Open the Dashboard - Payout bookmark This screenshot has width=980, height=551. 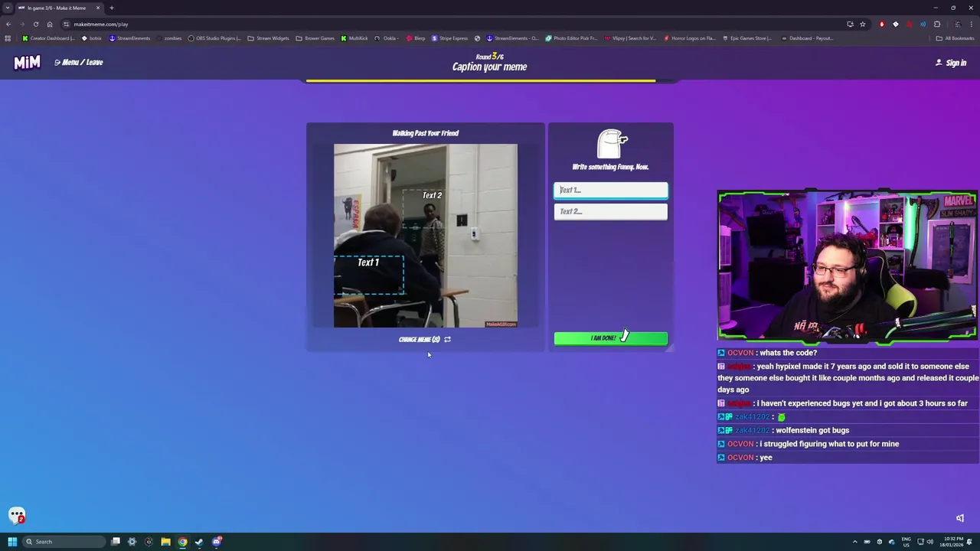point(807,38)
